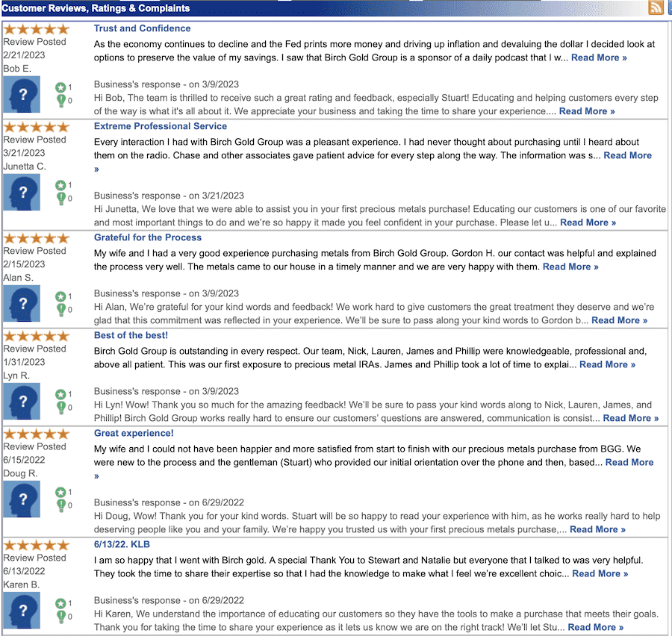Expand Read More on business response to Junetta
The width and height of the screenshot is (672, 636).
coord(588,222)
